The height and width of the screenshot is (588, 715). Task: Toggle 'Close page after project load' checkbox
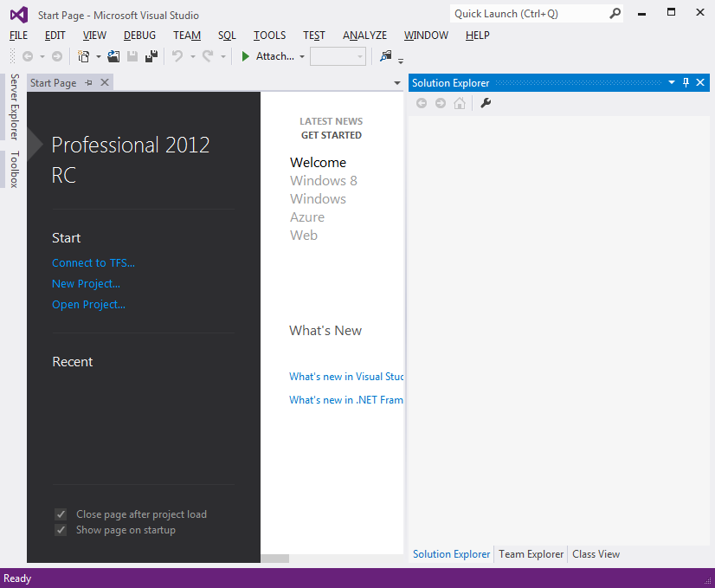(x=61, y=514)
